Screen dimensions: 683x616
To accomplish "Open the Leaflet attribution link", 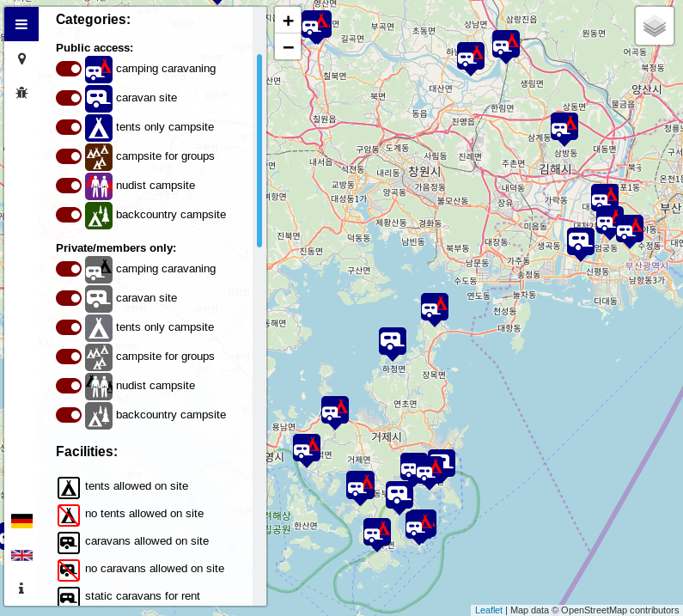I will [x=489, y=610].
